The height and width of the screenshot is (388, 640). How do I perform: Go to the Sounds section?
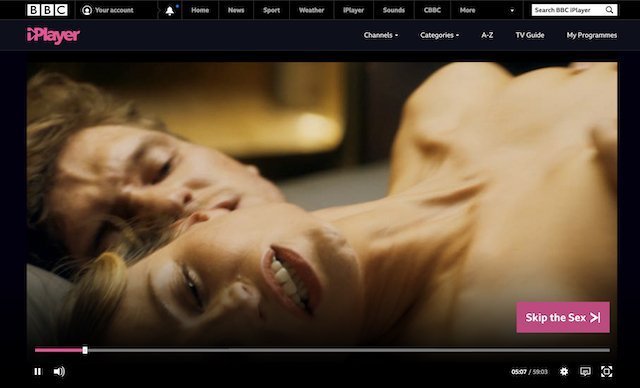393,10
